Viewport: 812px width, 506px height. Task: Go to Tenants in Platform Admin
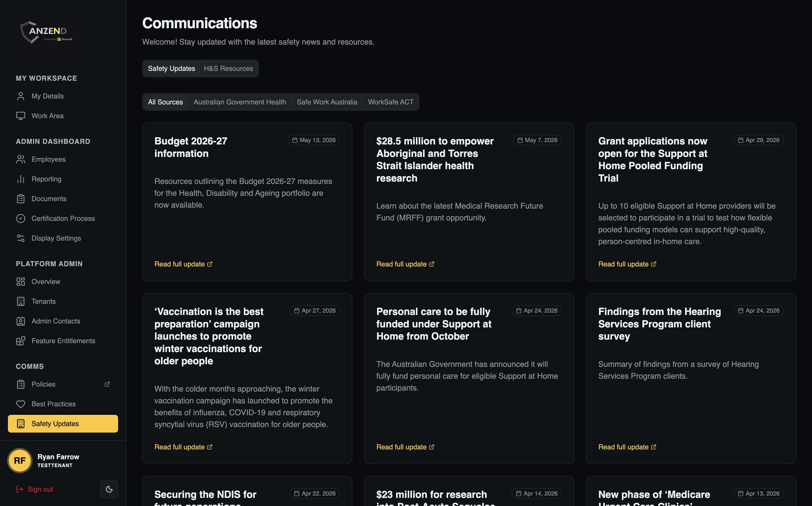point(63,302)
